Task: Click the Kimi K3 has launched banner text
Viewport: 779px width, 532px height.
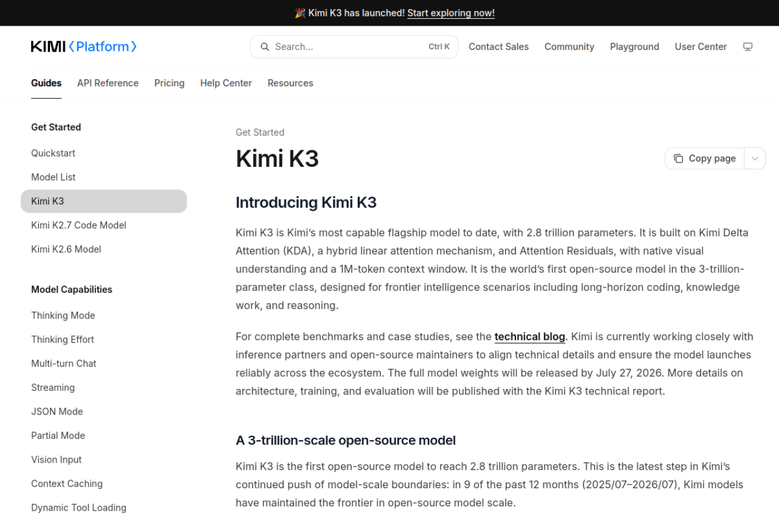Action: click(357, 13)
